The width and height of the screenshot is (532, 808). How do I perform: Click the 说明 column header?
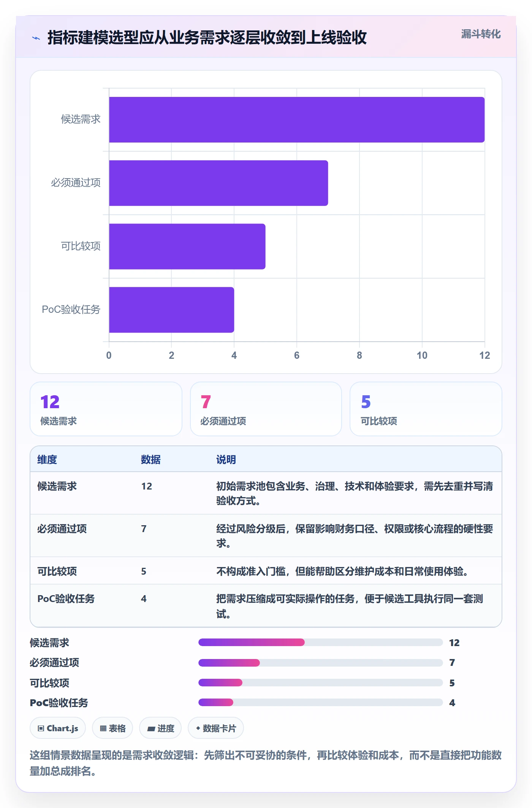click(226, 459)
